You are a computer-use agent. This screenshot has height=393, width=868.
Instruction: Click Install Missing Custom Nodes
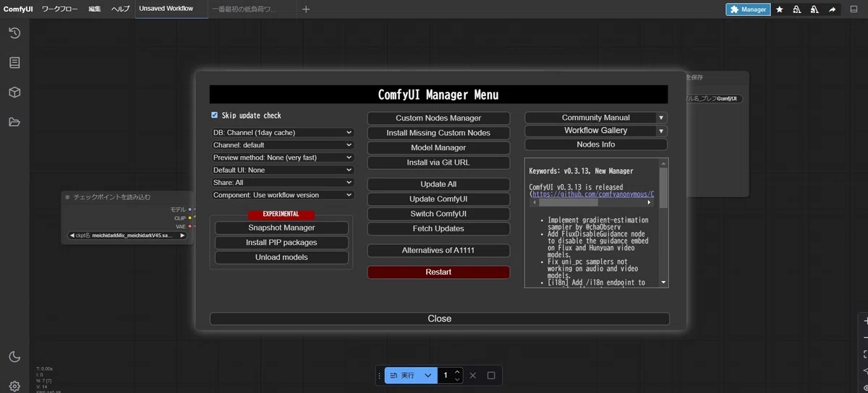438,133
